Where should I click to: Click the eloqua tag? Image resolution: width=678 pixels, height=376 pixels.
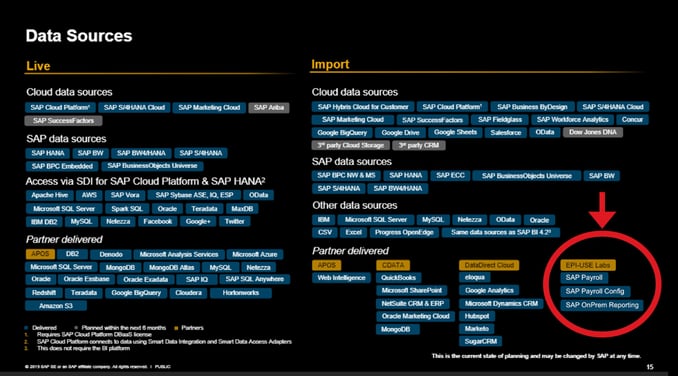(x=475, y=277)
